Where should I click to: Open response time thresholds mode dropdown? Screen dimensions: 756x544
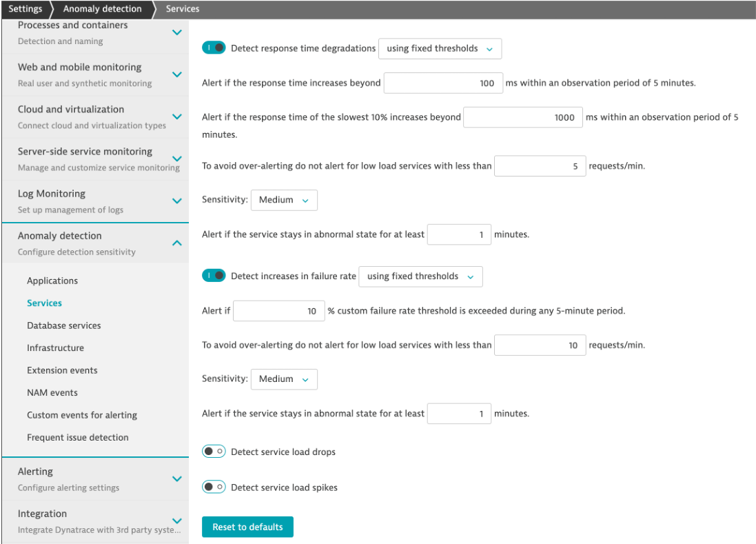[x=440, y=49]
